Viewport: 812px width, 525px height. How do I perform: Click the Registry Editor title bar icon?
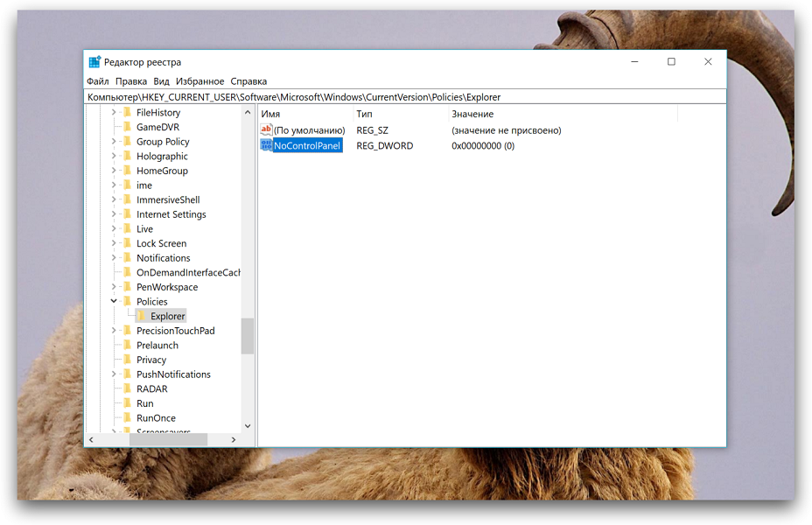94,62
